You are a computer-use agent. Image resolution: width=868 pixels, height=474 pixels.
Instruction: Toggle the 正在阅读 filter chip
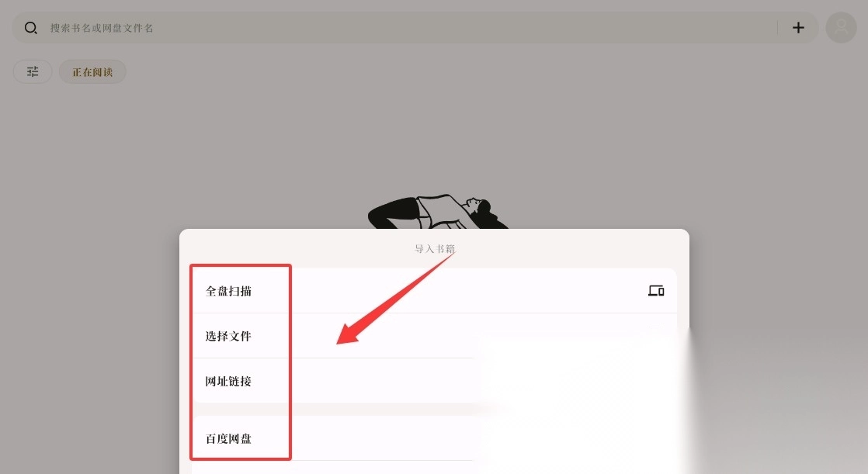click(92, 72)
